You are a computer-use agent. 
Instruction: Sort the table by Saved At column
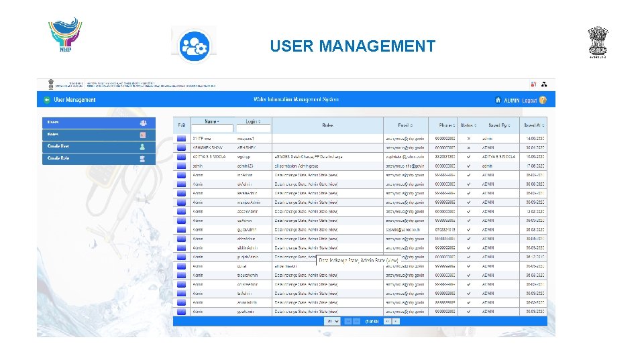pos(534,125)
